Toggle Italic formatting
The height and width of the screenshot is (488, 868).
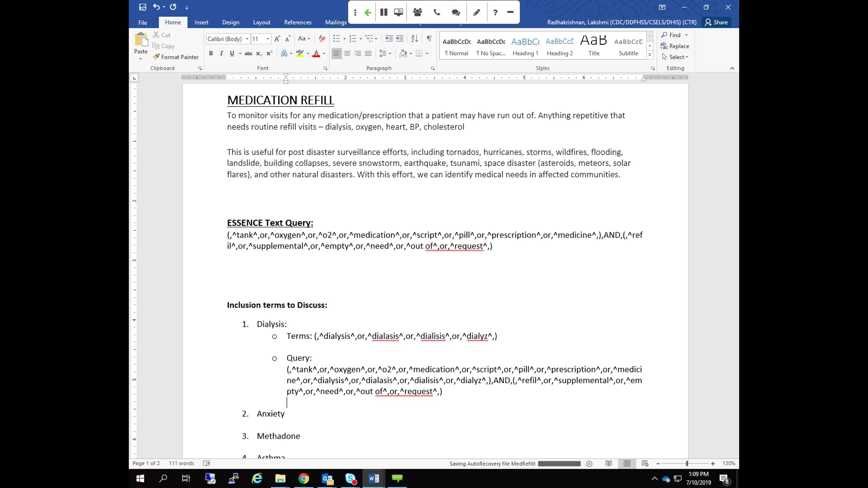click(221, 53)
